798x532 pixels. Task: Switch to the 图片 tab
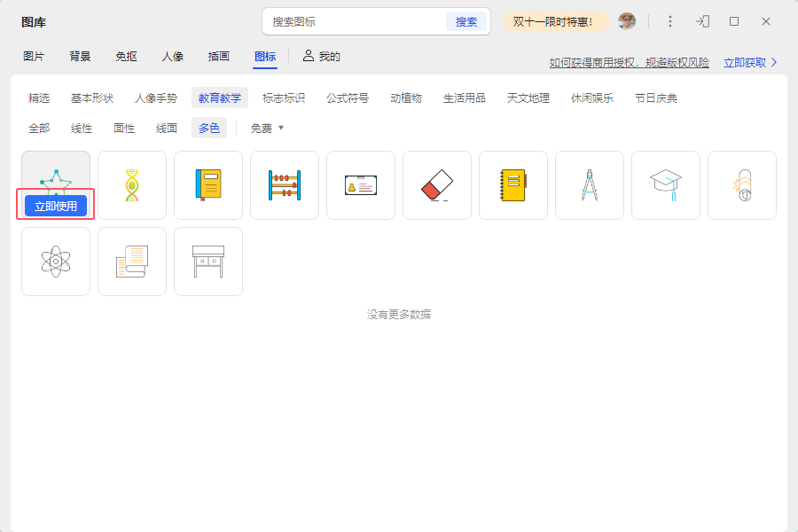(x=34, y=57)
